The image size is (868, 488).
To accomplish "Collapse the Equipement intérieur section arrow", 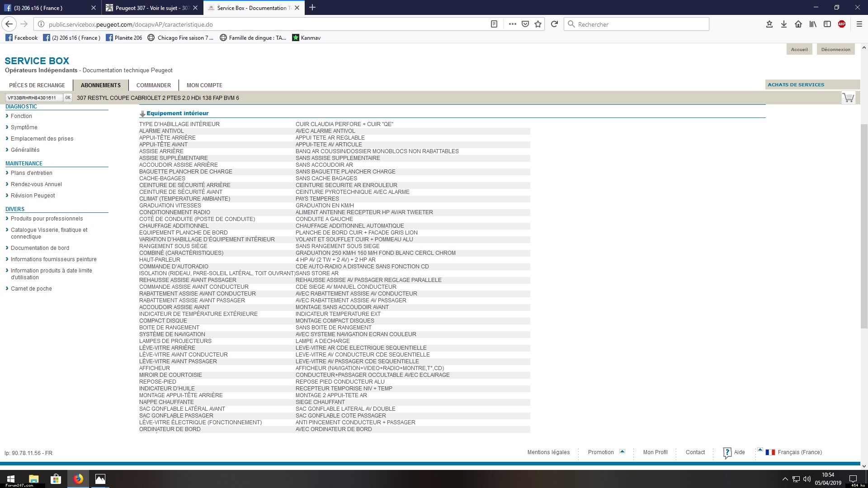I will click(142, 114).
